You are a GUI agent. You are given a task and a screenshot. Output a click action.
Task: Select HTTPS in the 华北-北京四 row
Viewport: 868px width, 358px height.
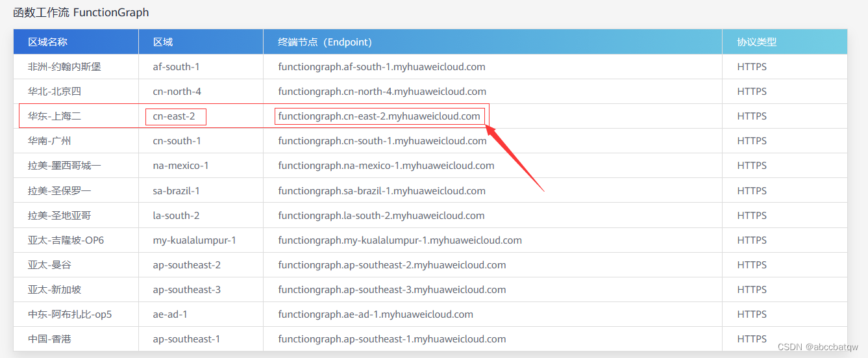coord(752,92)
